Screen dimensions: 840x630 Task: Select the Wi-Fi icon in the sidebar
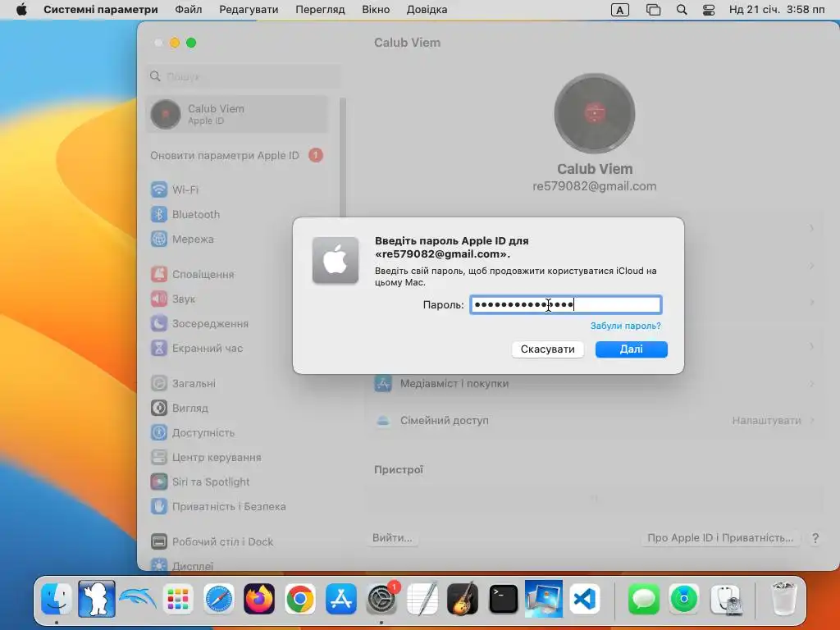click(158, 189)
